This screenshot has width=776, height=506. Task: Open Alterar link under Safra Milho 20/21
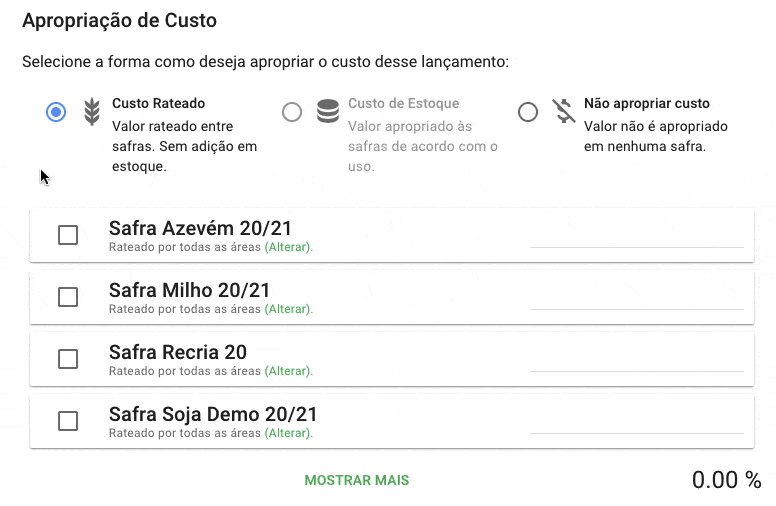pos(288,309)
